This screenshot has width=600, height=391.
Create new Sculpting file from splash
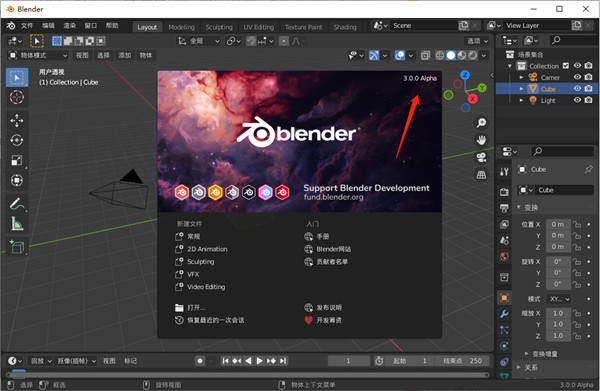pos(195,262)
